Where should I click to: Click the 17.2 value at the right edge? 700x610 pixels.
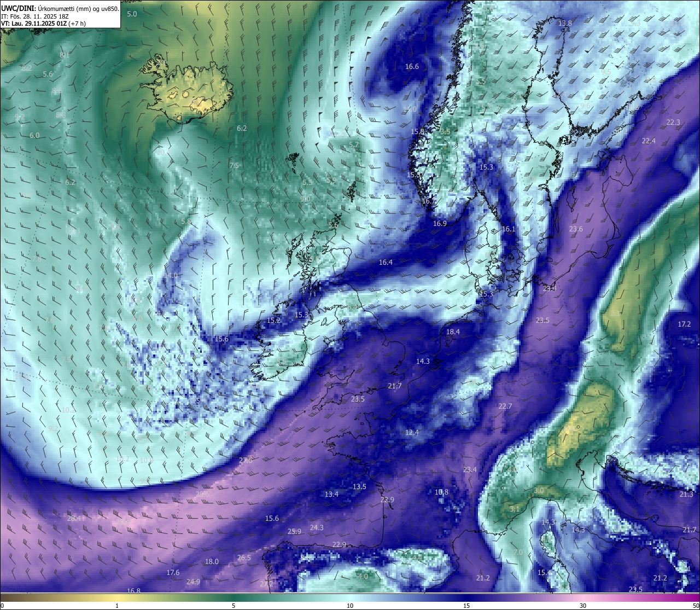(684, 324)
